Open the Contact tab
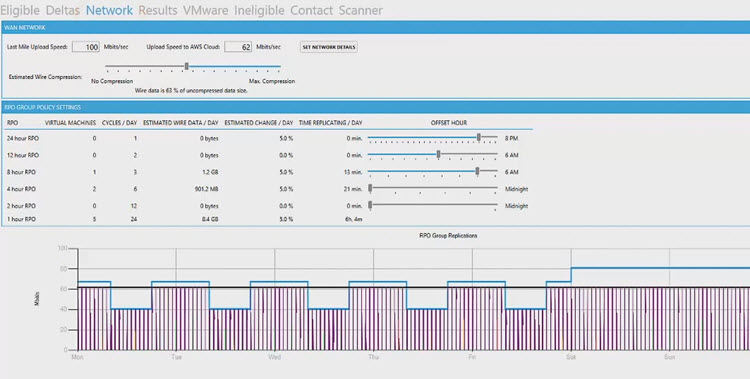 coord(311,10)
